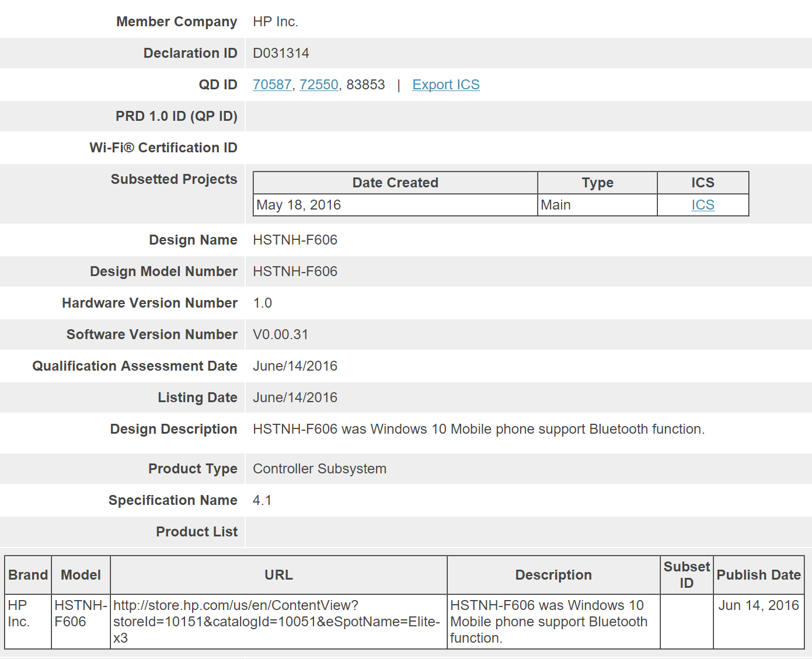Screen dimensions: 812x659
Task: Click the Model column header
Action: point(81,575)
